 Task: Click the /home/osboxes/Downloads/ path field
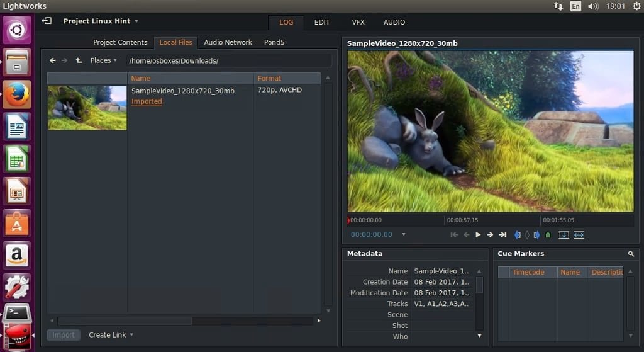[x=228, y=61]
